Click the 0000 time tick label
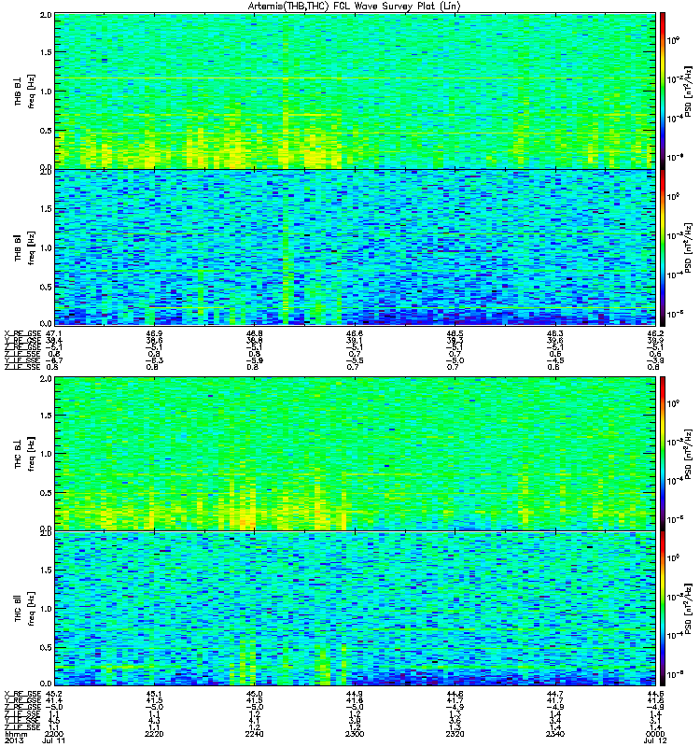 pyautogui.click(x=655, y=734)
